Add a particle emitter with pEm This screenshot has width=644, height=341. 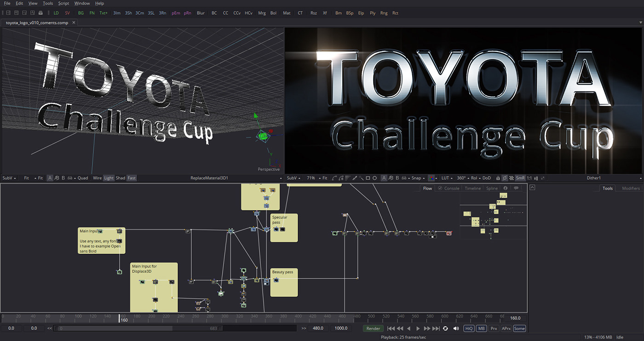[x=176, y=13]
